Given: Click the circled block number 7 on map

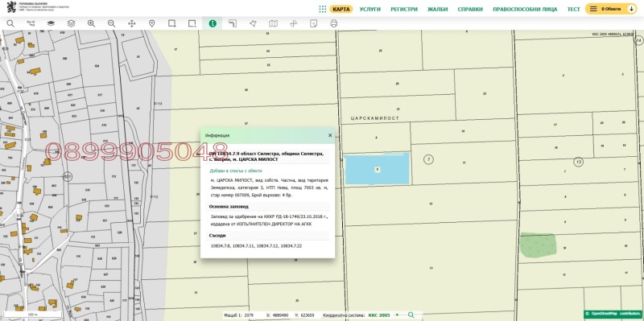Looking at the screenshot, I should (428, 159).
